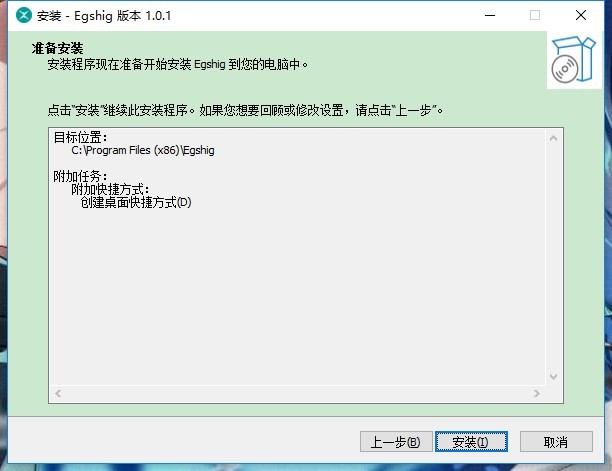Image resolution: width=612 pixels, height=471 pixels.
Task: Click the 创建桌面快捷方式(D) line
Action: tap(136, 202)
